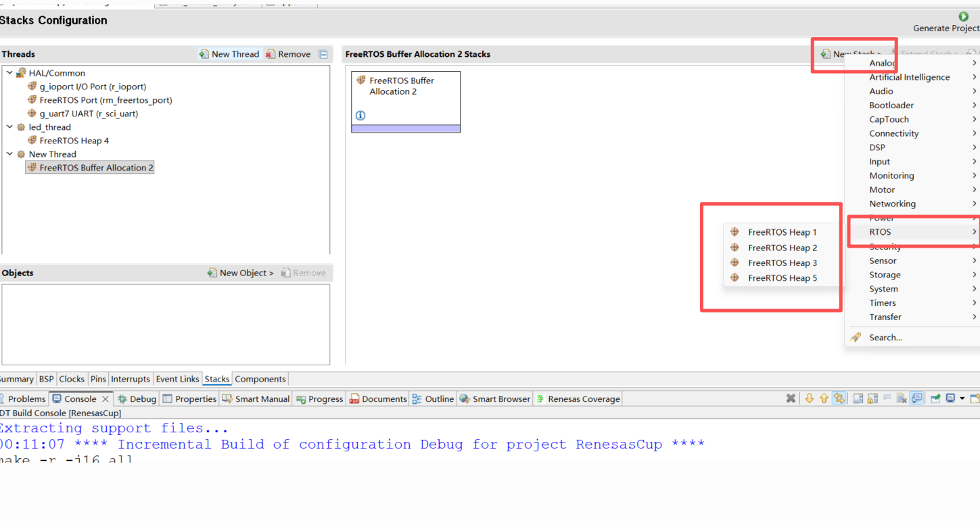Open the Renesas Coverage view tab
Viewport: 980px width, 521px height.
578,399
